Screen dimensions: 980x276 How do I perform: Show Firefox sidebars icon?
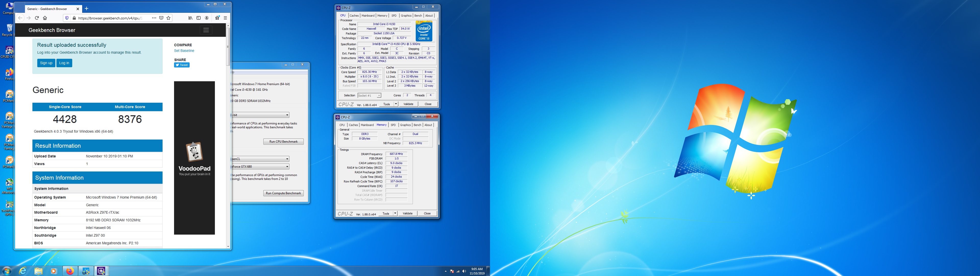pyautogui.click(x=198, y=18)
